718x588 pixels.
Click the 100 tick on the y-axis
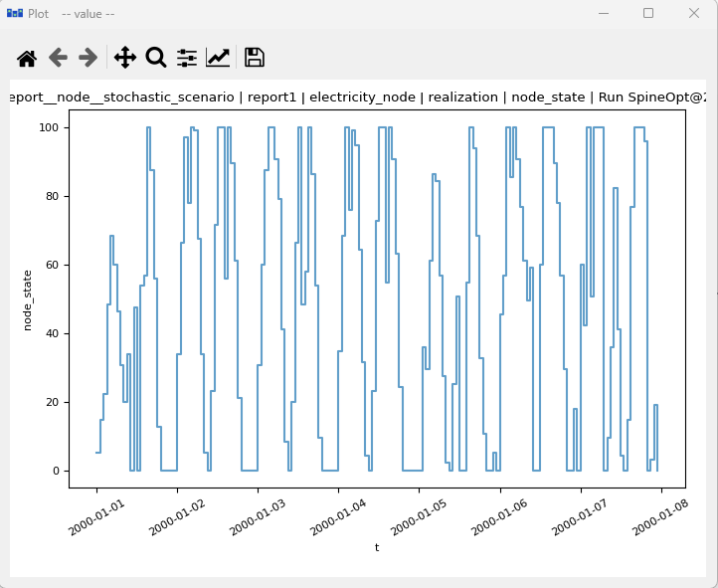[51, 127]
